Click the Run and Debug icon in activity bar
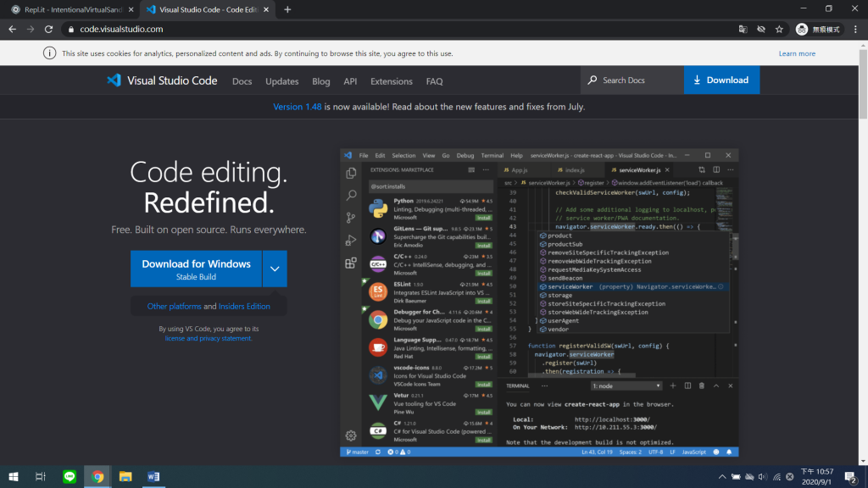Viewport: 868px width, 488px height. [x=351, y=240]
